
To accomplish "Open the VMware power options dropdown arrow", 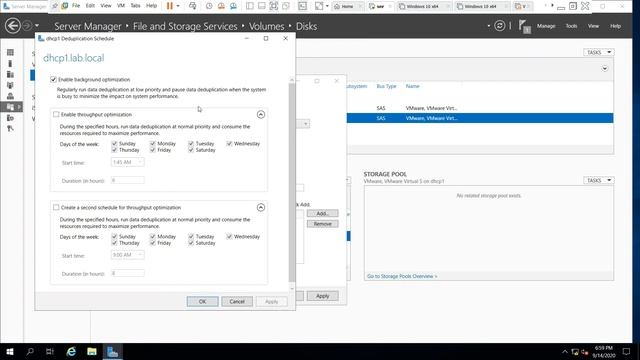I will click(x=178, y=6).
